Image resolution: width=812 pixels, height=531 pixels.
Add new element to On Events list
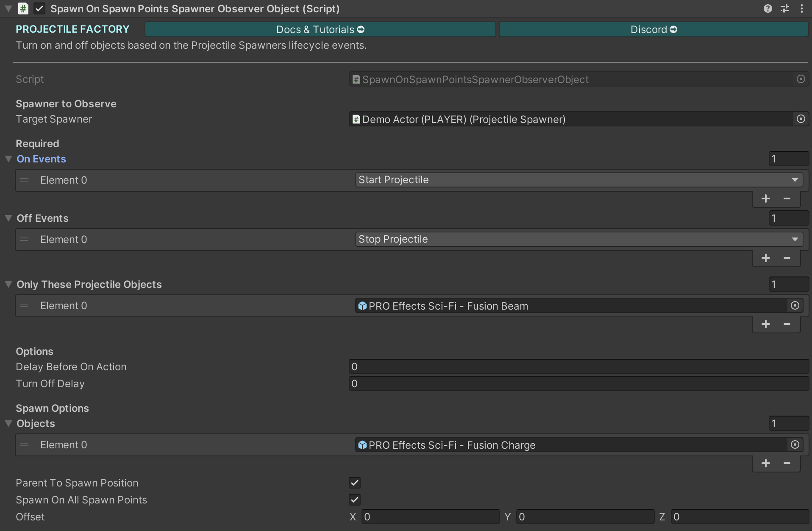coord(765,199)
